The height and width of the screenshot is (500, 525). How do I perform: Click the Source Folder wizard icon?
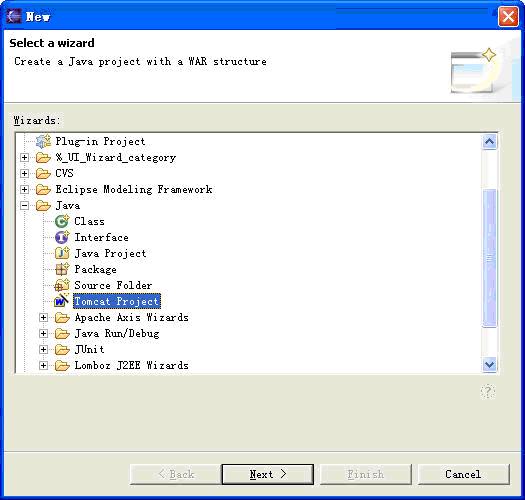click(x=62, y=285)
